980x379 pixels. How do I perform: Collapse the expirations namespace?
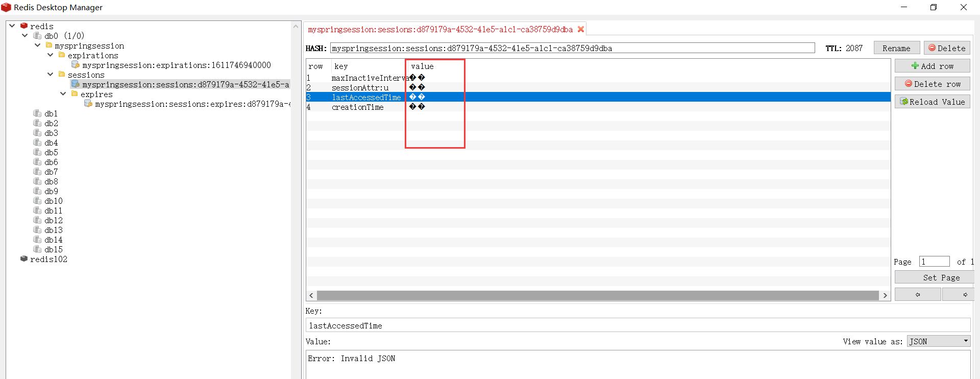tap(51, 55)
